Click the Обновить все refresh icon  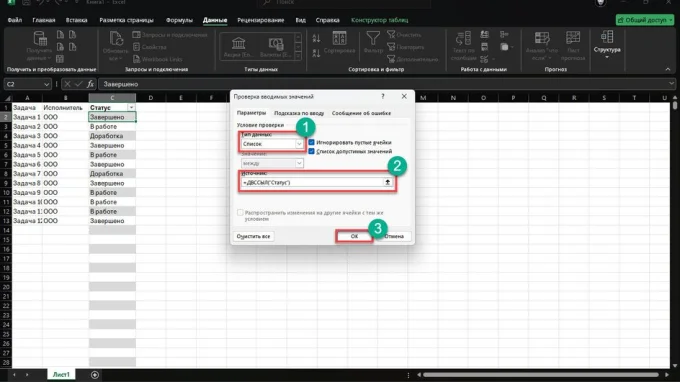pyautogui.click(x=116, y=38)
